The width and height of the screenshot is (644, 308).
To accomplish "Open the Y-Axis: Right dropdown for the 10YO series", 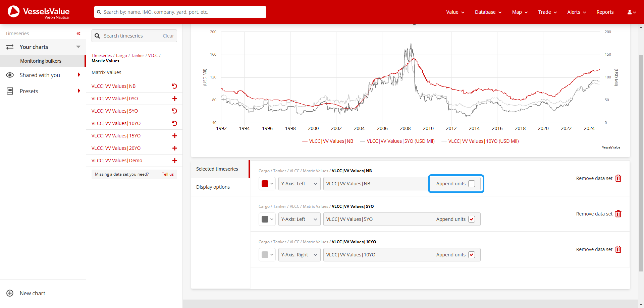I will (x=299, y=255).
